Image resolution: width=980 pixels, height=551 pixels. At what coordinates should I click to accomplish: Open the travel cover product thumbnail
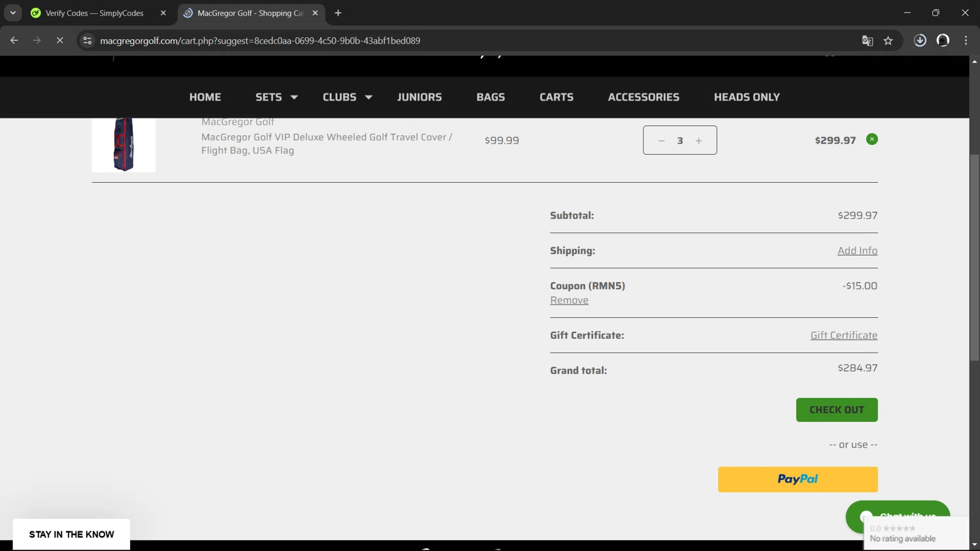click(123, 144)
